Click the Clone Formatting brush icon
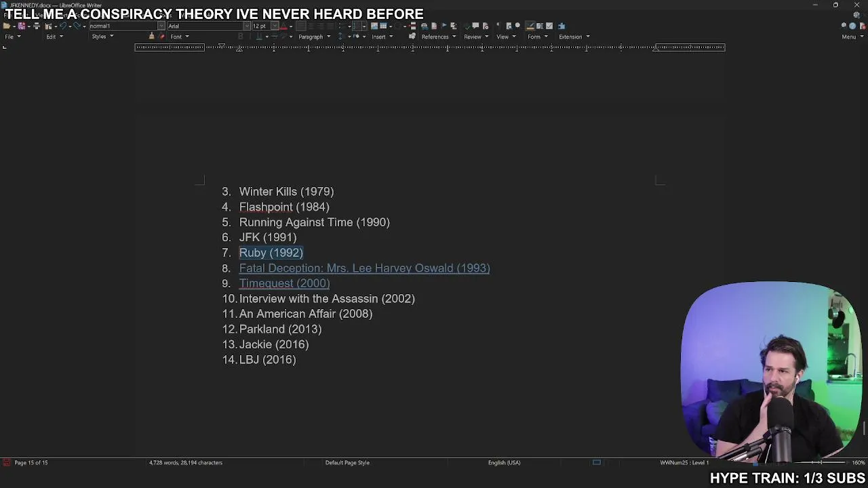This screenshot has width=868, height=488. [x=151, y=36]
